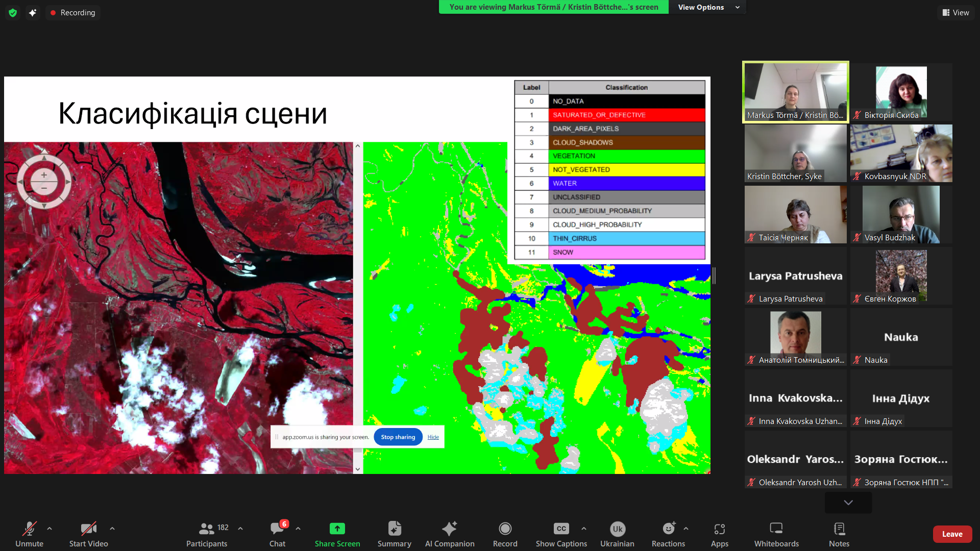Start your video
The image size is (980, 551).
tap(88, 534)
